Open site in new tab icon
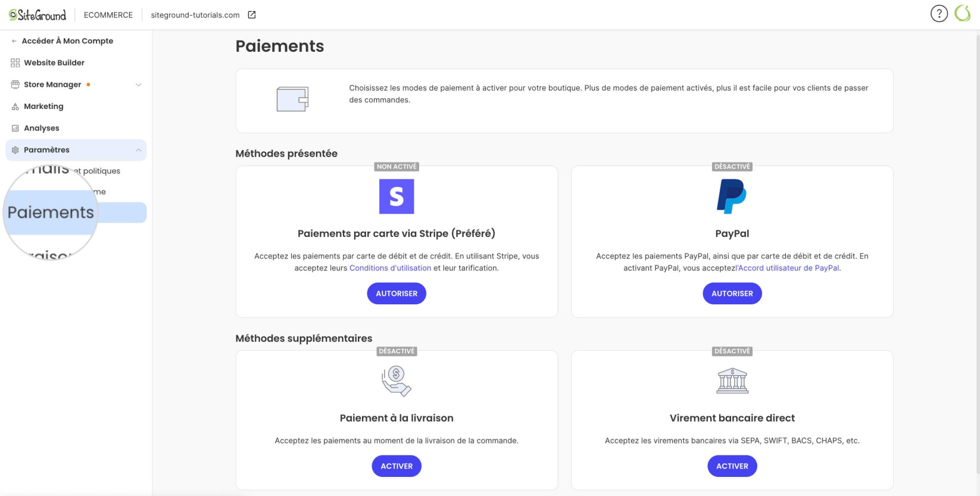Viewport: 980px width, 496px height. point(252,15)
